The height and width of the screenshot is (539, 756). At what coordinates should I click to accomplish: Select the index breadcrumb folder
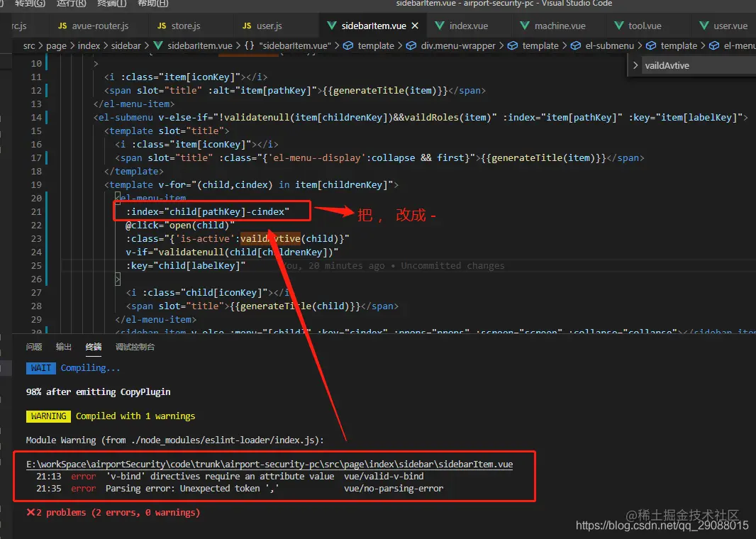89,46
